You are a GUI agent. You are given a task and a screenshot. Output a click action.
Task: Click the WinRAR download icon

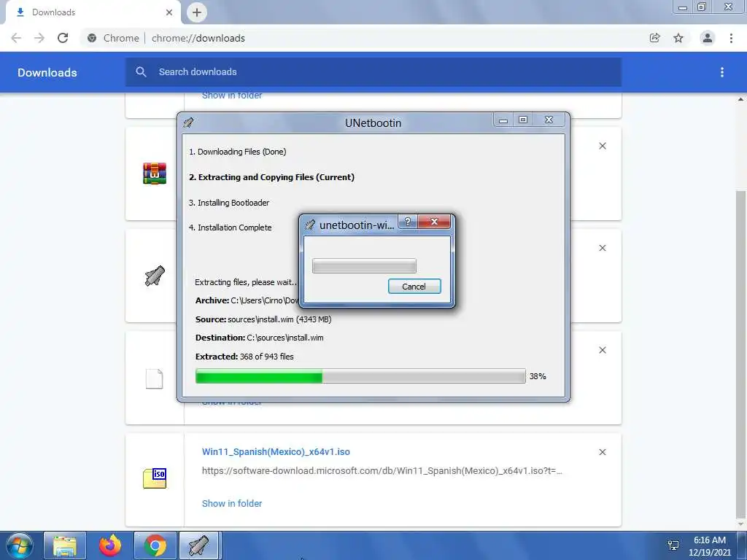(155, 174)
